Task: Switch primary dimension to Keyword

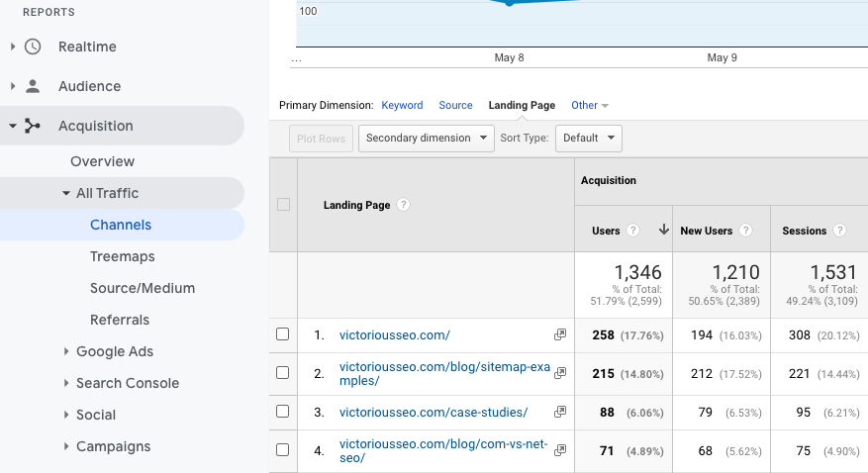Action: (x=402, y=105)
